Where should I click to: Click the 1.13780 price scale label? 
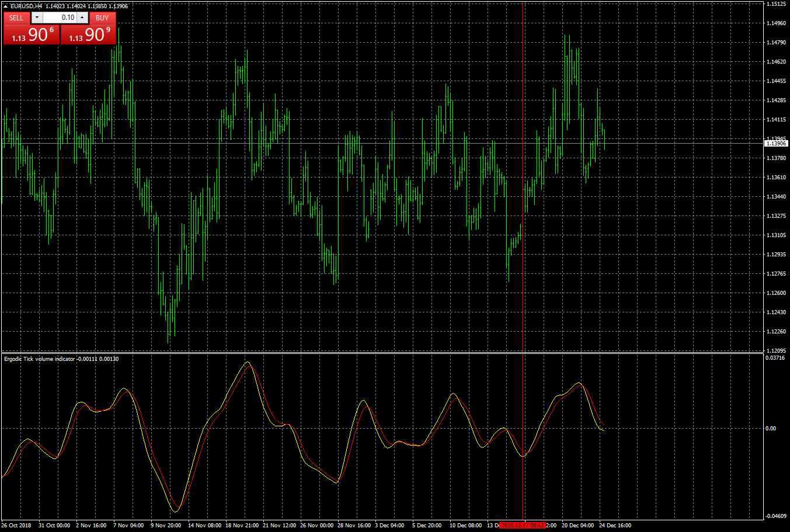[776, 158]
